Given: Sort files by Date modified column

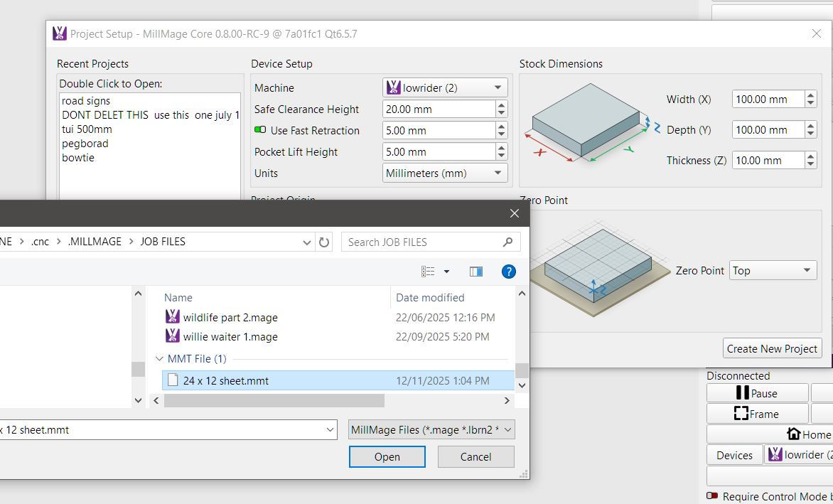Looking at the screenshot, I should tap(430, 298).
